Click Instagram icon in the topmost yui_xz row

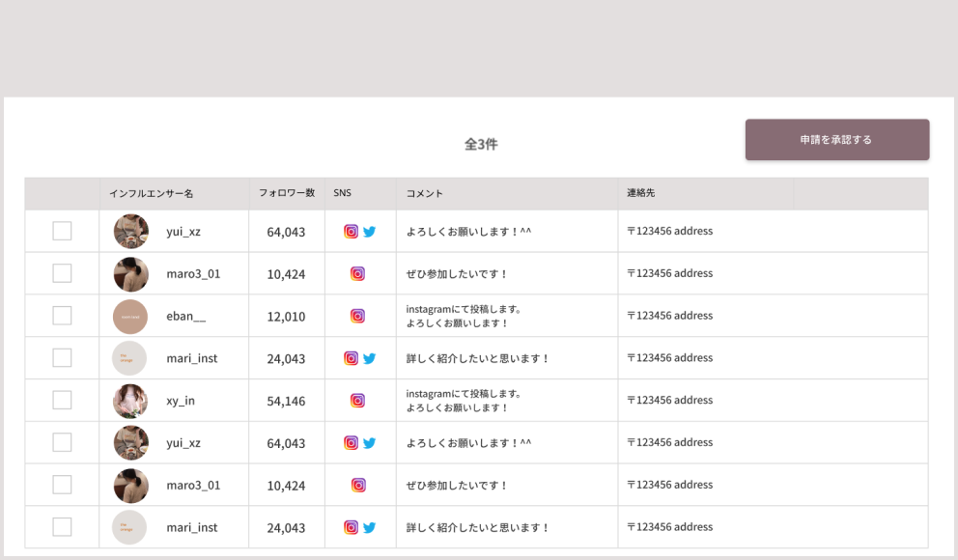(351, 232)
